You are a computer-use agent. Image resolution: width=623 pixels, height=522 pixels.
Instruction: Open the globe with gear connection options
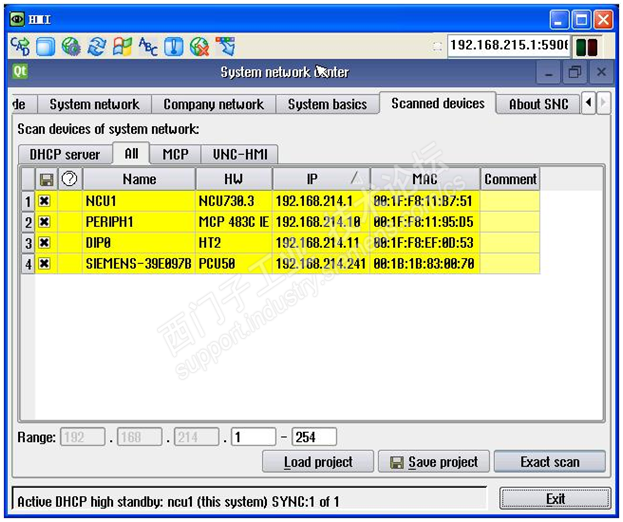(71, 46)
